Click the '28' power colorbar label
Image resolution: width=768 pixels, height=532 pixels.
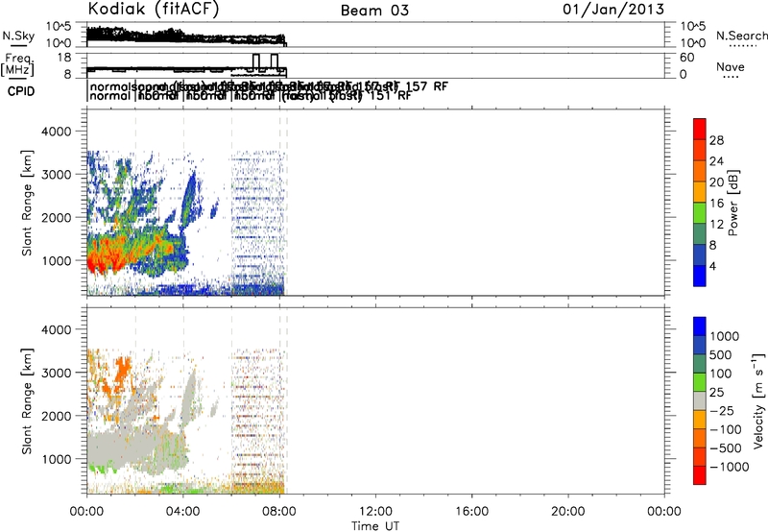[x=716, y=140]
